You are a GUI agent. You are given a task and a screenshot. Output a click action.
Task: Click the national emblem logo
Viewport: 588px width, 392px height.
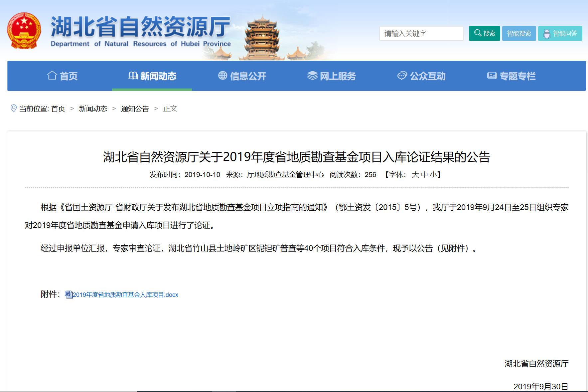coord(24,31)
